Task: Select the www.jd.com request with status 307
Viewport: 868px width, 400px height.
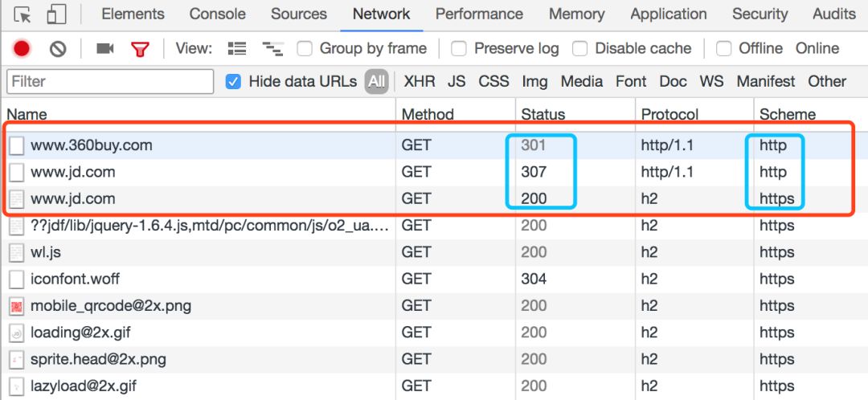Action: [72, 173]
